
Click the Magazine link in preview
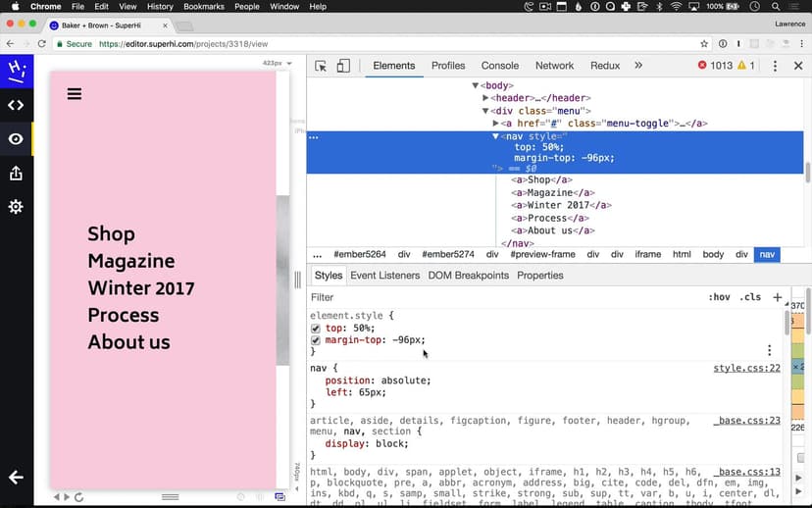click(130, 261)
